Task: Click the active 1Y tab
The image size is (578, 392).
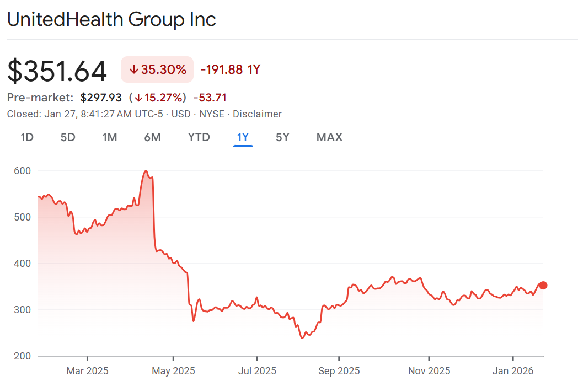Action: click(243, 137)
